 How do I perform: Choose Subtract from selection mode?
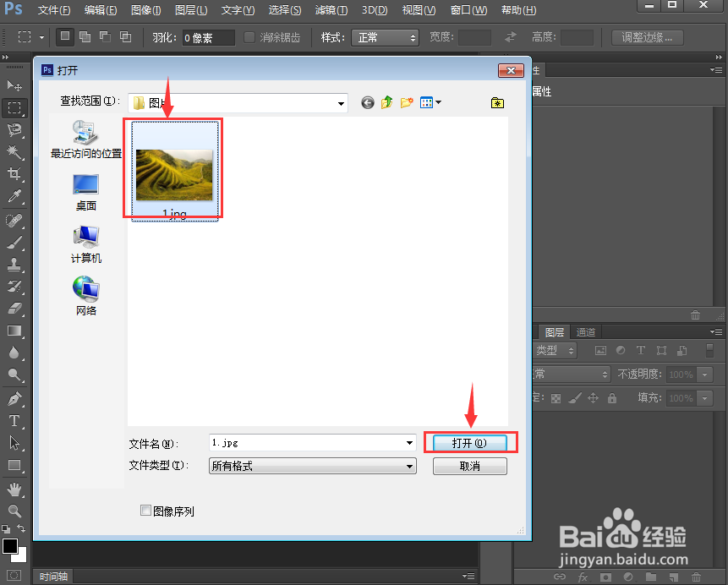coord(106,36)
